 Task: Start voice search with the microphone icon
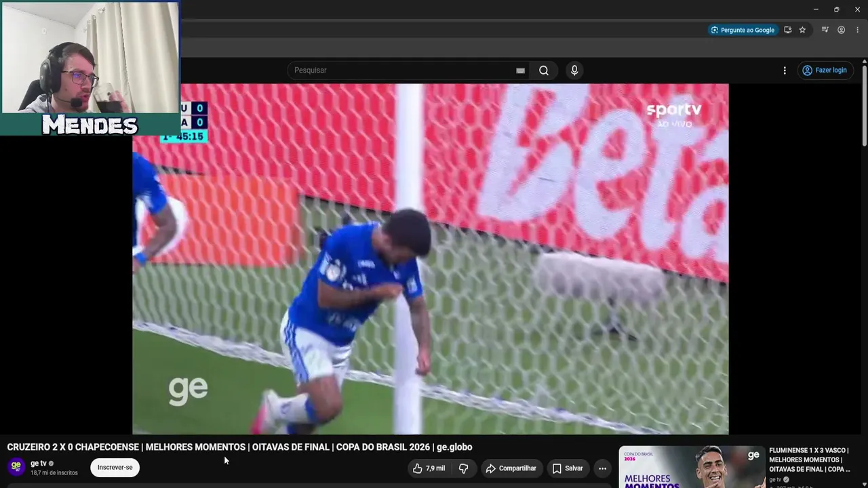pyautogui.click(x=574, y=70)
